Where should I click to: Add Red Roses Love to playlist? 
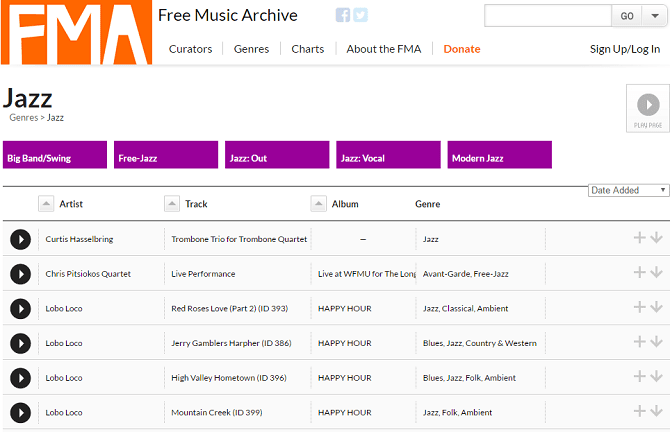pos(639,307)
